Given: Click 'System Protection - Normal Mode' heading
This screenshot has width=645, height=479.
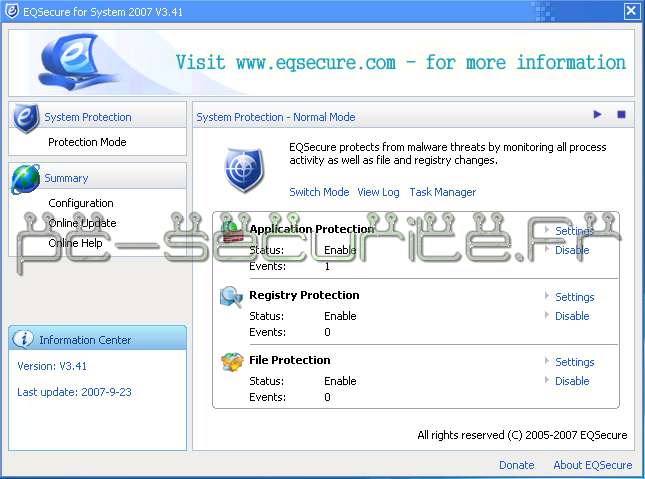Looking at the screenshot, I should click(x=276, y=117).
